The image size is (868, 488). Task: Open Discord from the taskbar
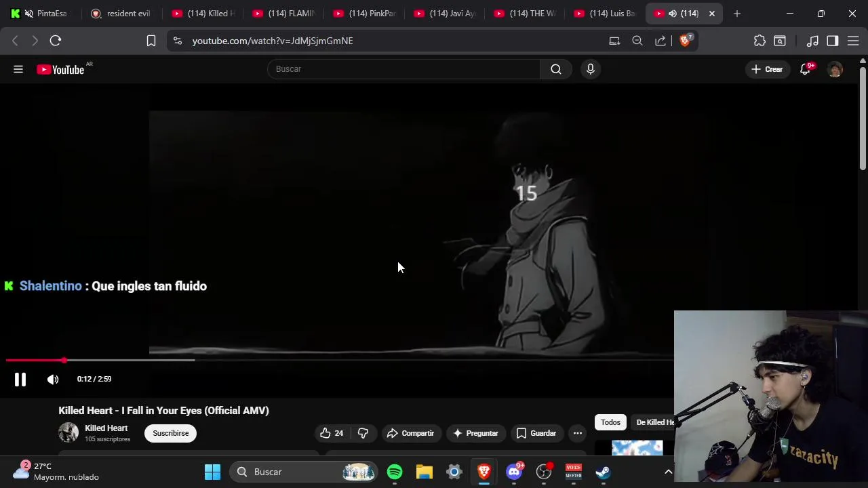click(x=515, y=472)
